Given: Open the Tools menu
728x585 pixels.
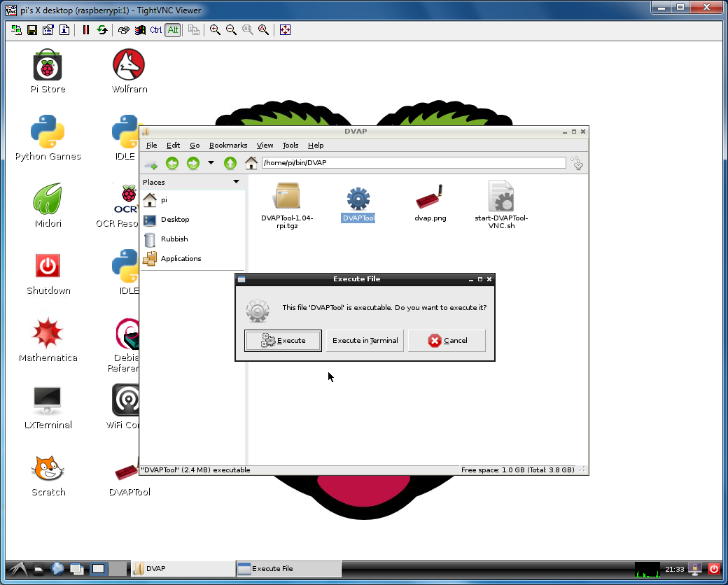Looking at the screenshot, I should coord(290,146).
